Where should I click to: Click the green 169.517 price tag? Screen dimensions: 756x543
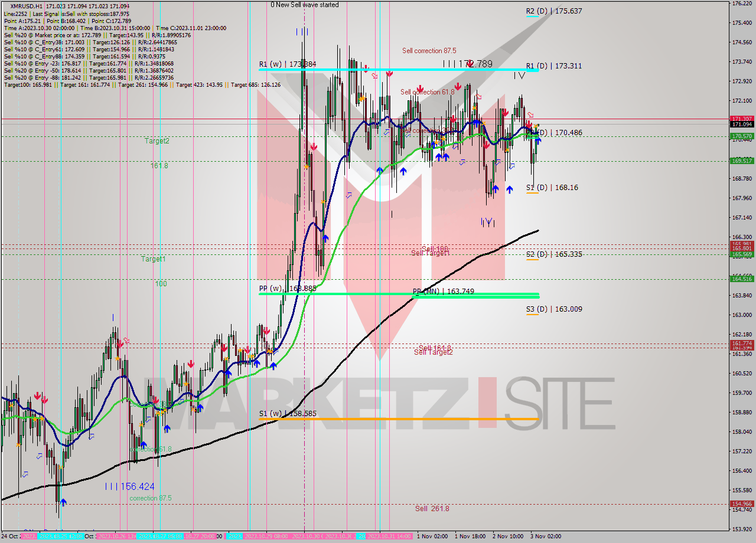[742, 161]
